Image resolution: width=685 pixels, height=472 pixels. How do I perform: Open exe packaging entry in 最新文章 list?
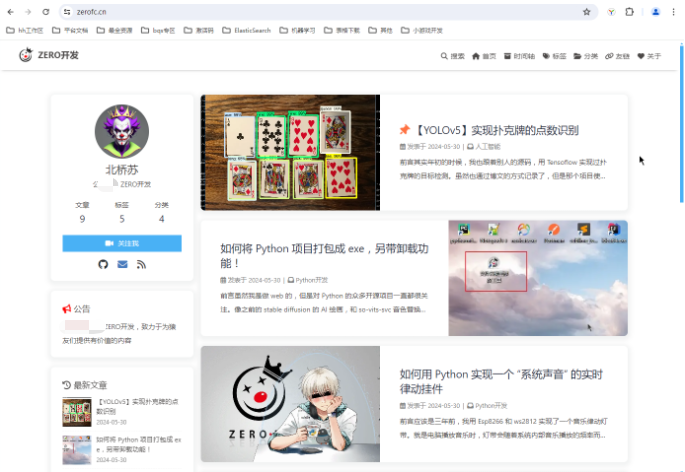[x=138, y=444]
